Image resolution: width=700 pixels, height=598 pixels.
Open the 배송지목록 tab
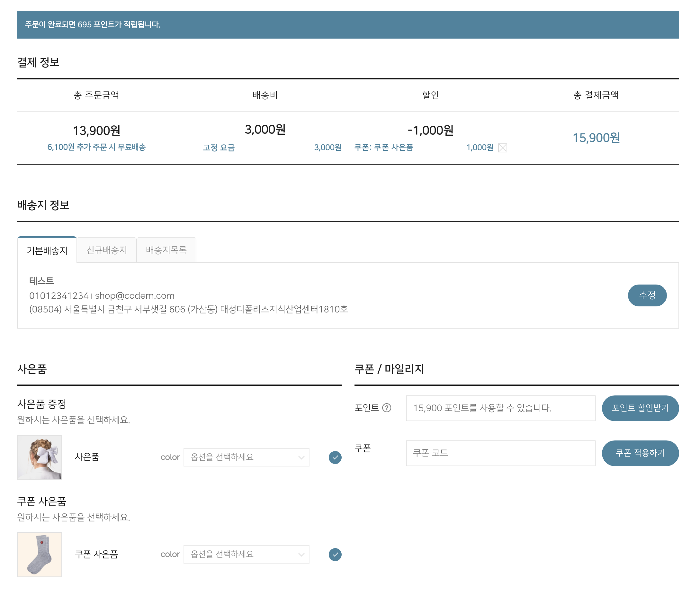point(166,250)
